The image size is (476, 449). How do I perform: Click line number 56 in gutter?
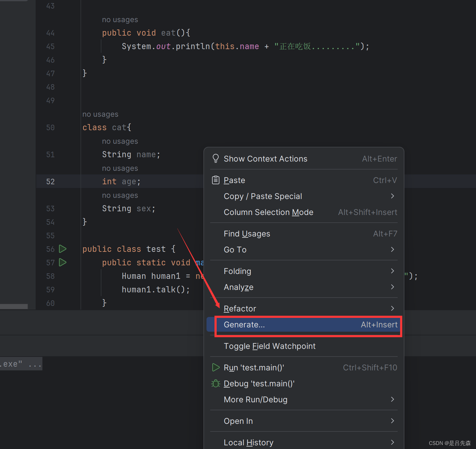pos(50,249)
